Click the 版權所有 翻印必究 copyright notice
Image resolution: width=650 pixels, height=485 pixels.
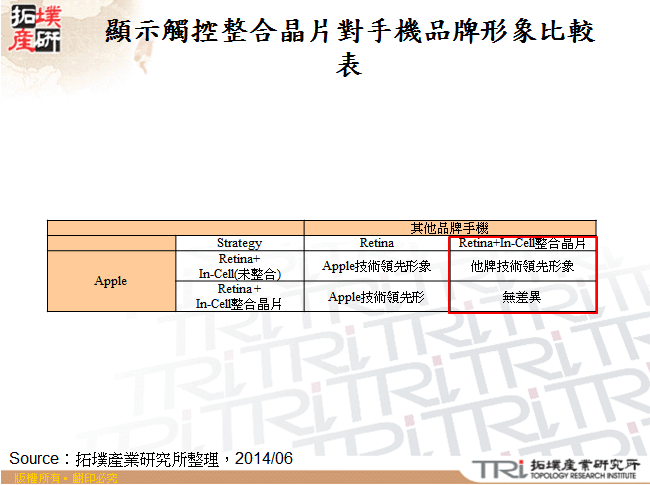pos(65,478)
